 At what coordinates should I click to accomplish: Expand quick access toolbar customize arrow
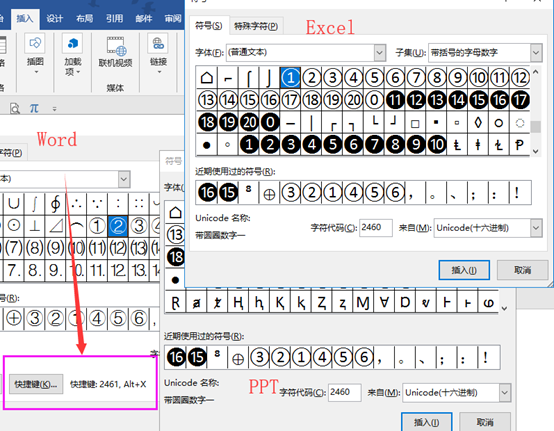pyautogui.click(x=54, y=109)
